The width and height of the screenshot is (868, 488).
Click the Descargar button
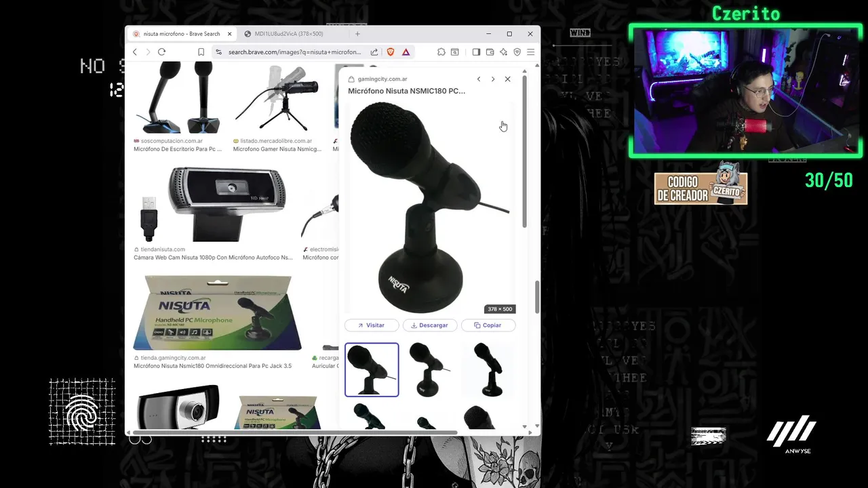(x=430, y=325)
